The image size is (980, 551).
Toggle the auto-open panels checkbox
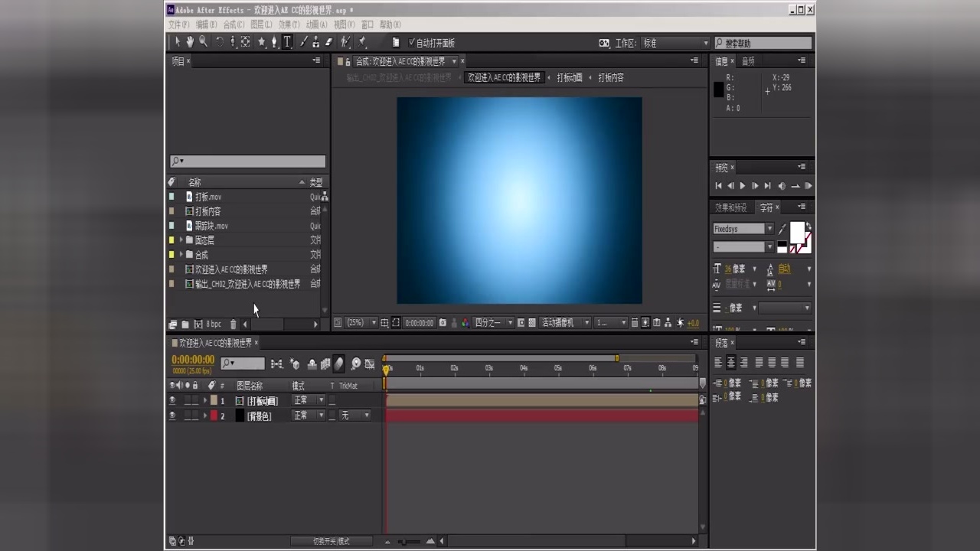pos(412,43)
